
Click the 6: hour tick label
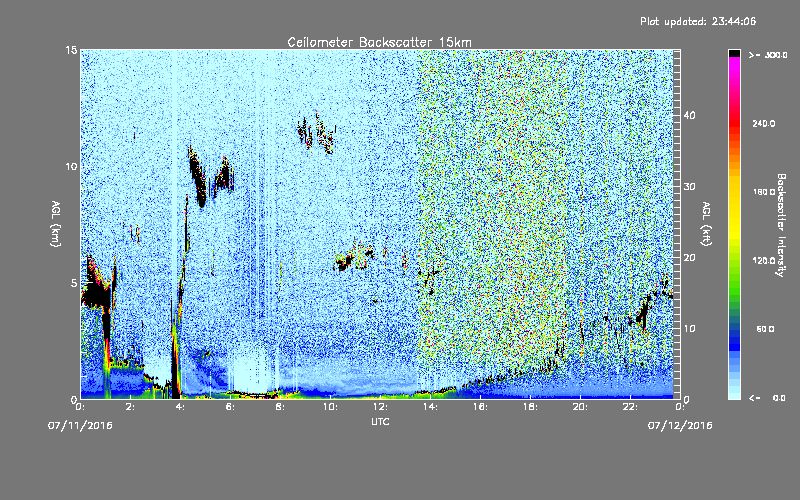(x=231, y=407)
